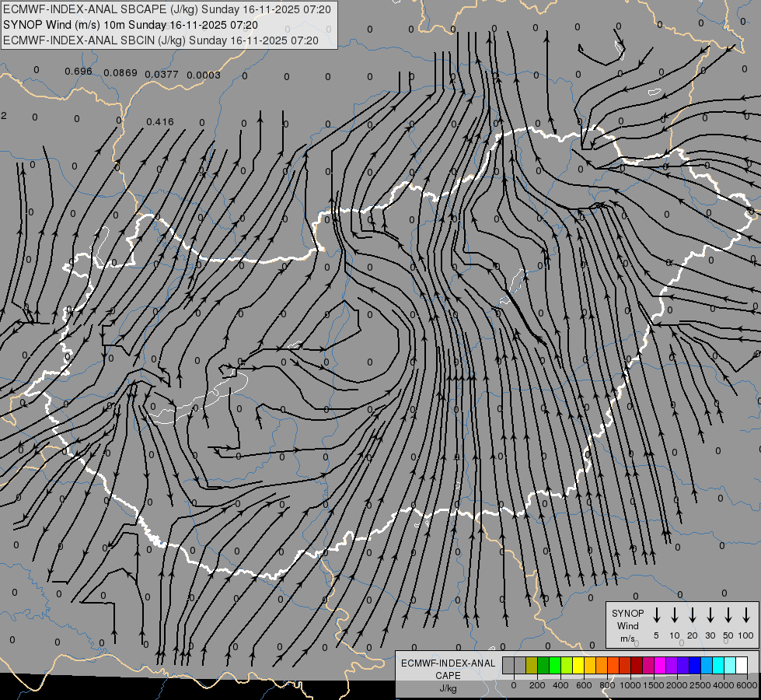Click the 0.0869 value on map

[120, 73]
